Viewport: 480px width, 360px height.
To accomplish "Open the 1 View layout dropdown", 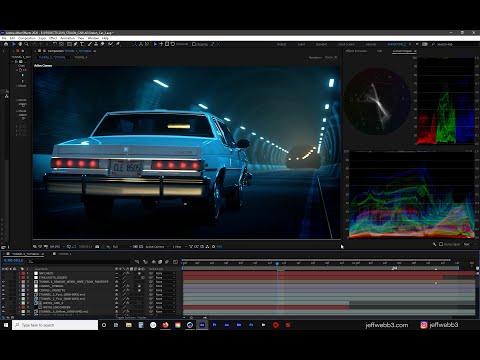I will (179, 247).
